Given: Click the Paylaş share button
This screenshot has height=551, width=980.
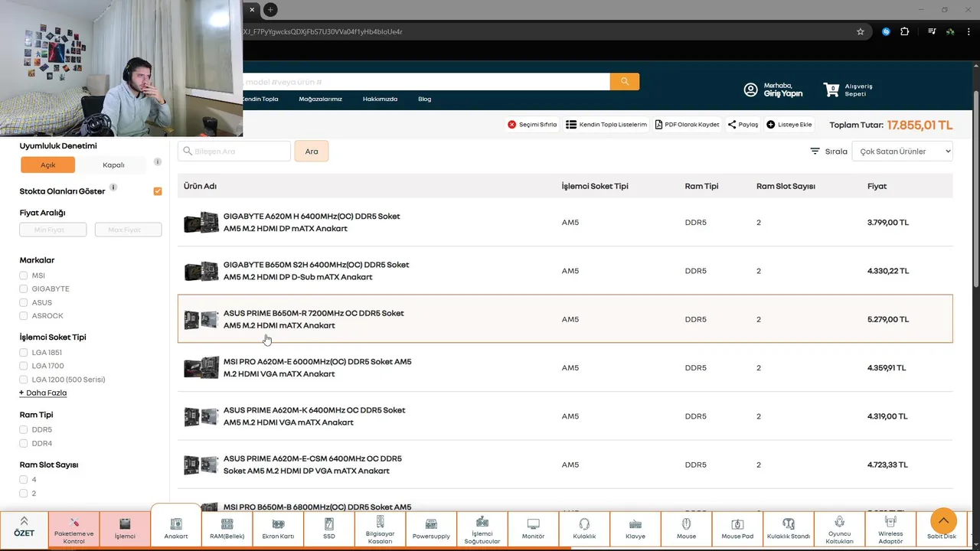Looking at the screenshot, I should click(x=743, y=125).
